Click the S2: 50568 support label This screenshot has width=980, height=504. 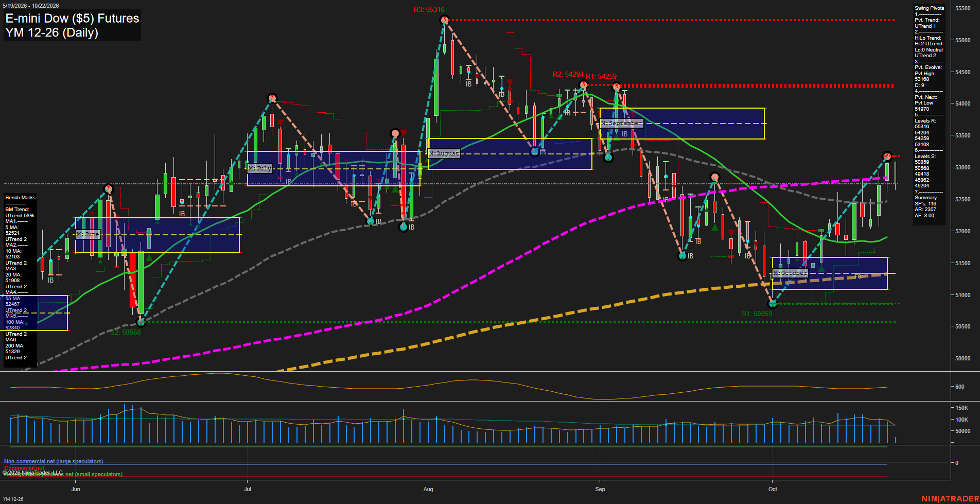[125, 333]
